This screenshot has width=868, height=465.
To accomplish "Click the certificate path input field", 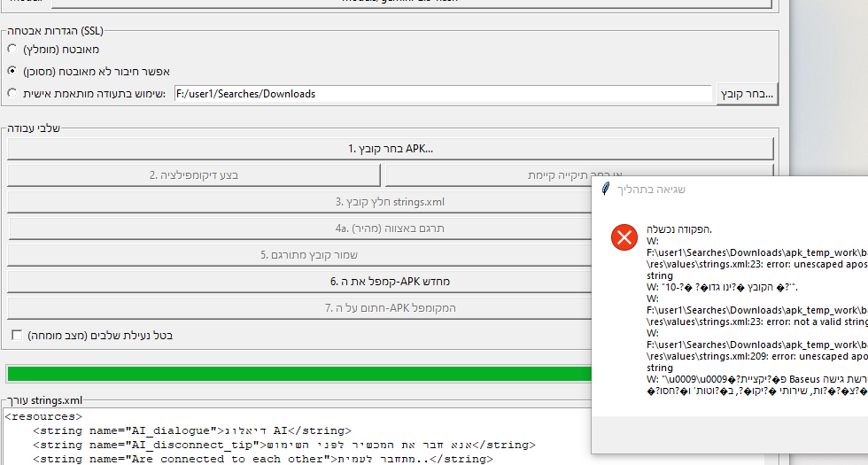I will pyautogui.click(x=442, y=94).
